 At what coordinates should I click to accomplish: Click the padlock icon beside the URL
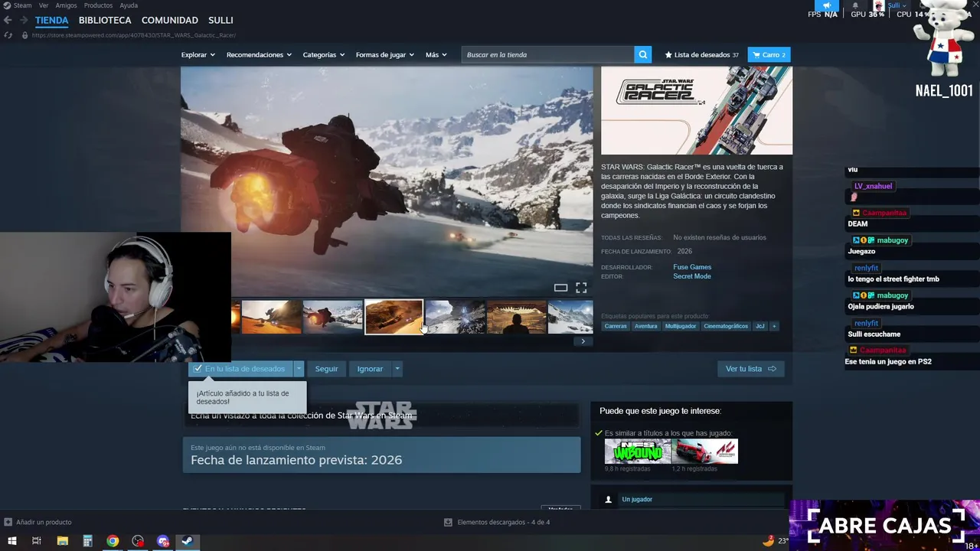coord(24,35)
